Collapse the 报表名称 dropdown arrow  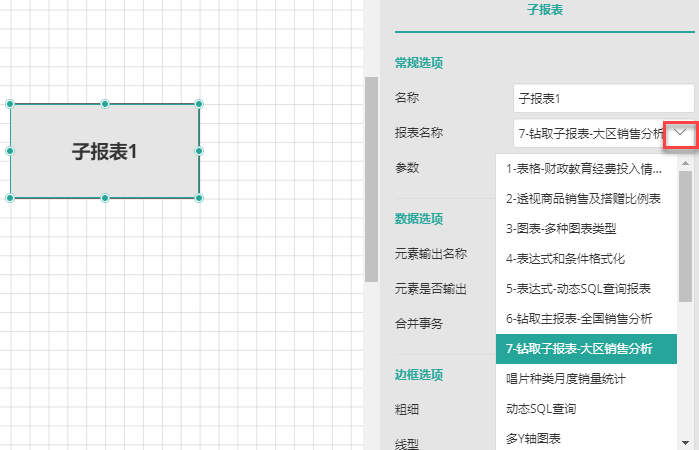[680, 132]
